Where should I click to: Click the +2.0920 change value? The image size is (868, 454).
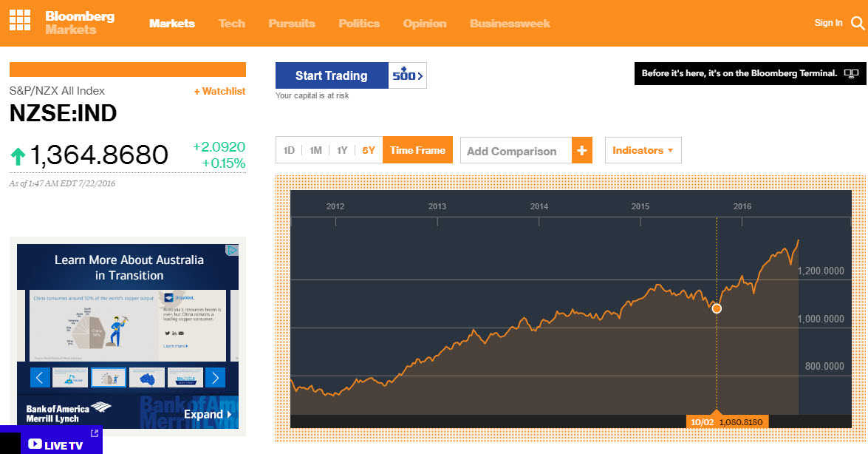point(219,147)
